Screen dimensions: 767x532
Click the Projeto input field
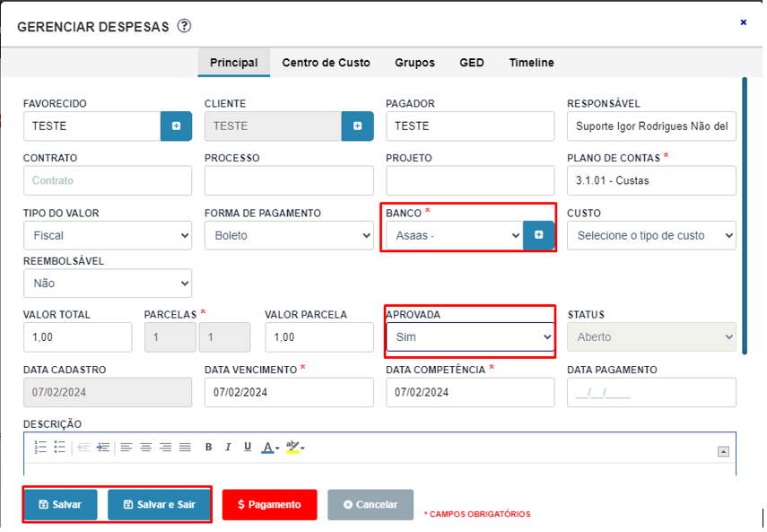(471, 180)
